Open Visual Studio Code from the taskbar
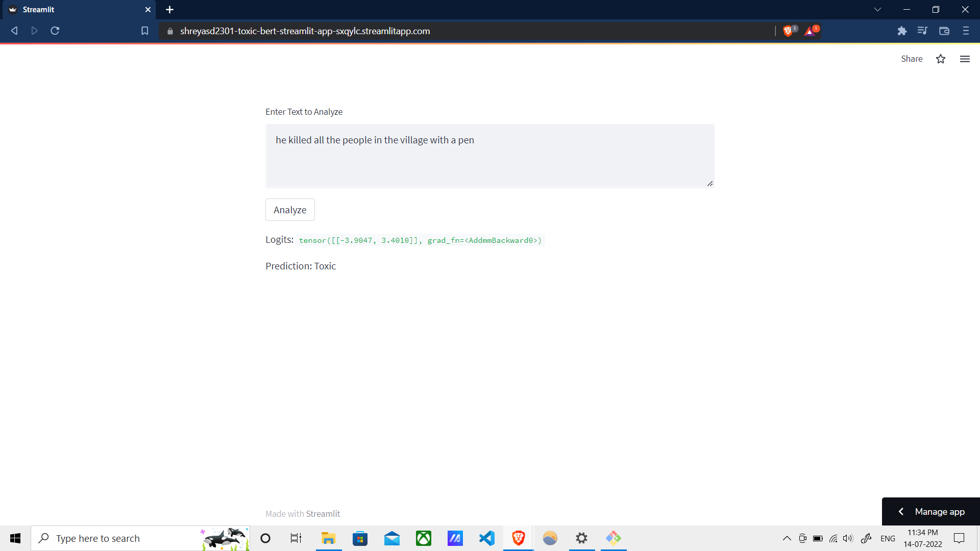Image resolution: width=980 pixels, height=551 pixels. (486, 538)
